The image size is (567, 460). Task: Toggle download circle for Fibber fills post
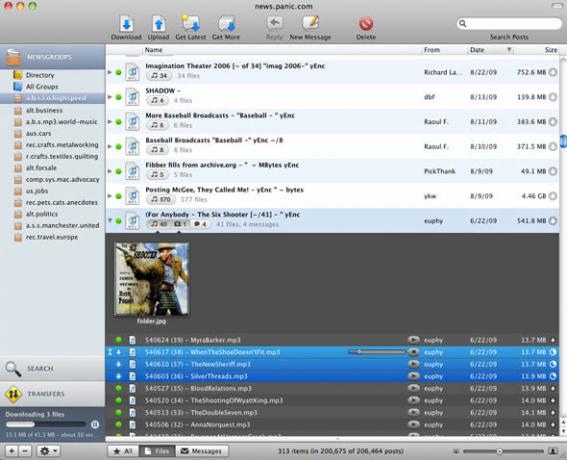click(x=553, y=171)
